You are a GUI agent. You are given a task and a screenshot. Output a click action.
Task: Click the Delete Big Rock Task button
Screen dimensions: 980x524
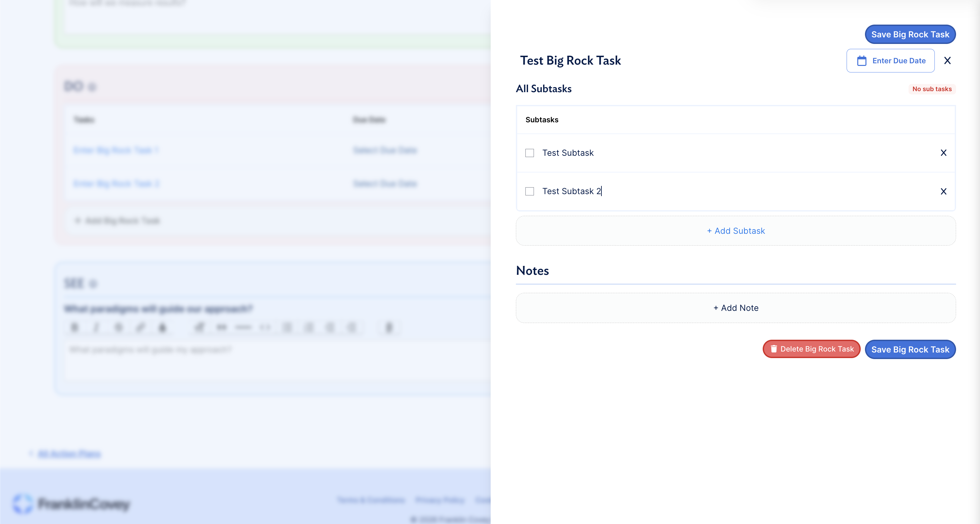point(812,349)
